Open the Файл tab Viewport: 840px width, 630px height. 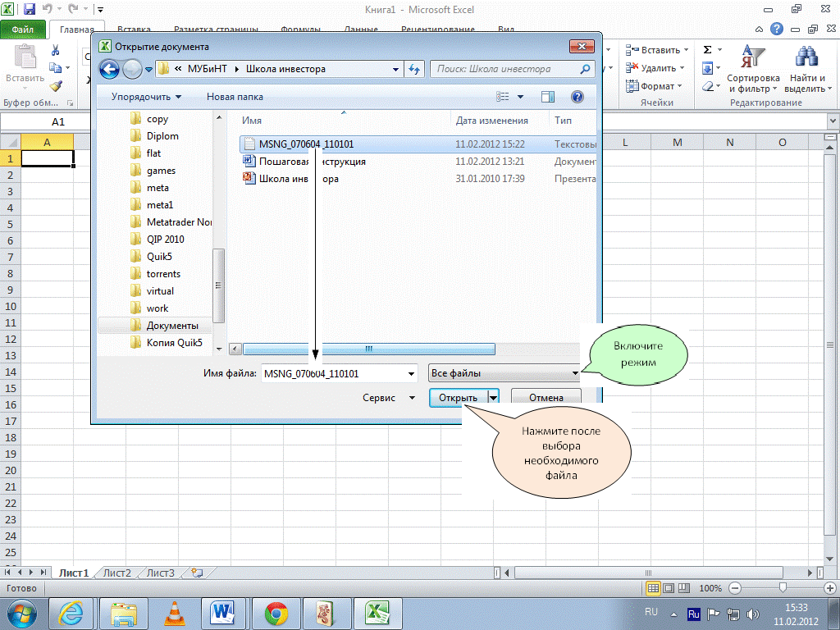click(23, 30)
